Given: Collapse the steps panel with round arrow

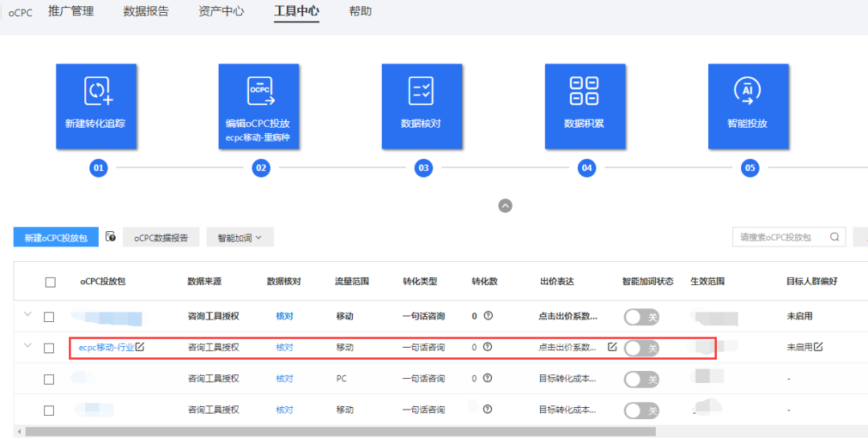Looking at the screenshot, I should coord(505,206).
